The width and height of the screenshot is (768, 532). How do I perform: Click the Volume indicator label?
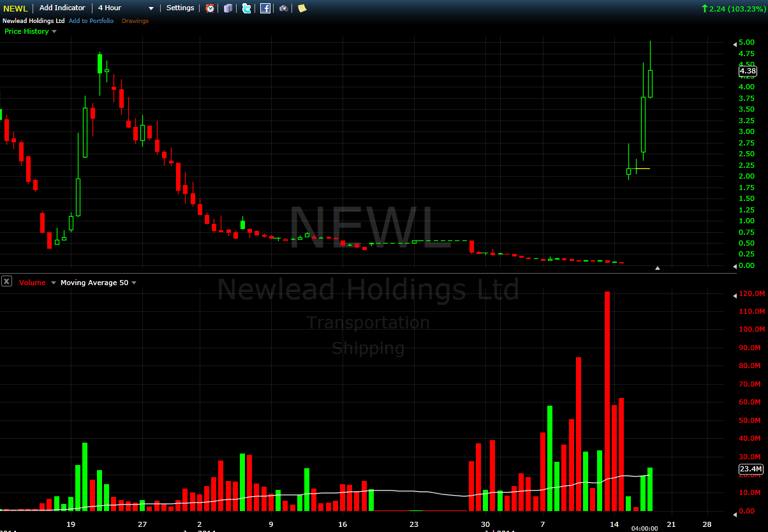[33, 283]
